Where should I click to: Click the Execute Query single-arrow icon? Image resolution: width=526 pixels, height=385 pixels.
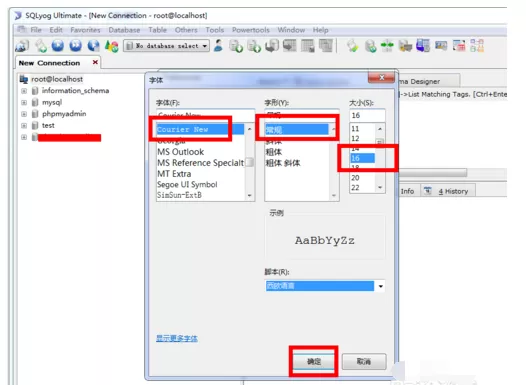pyautogui.click(x=58, y=46)
